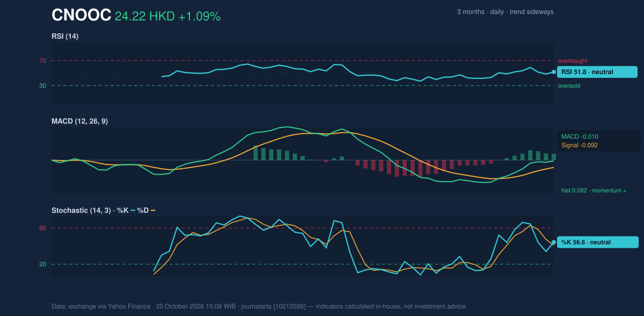Click the Stochastic axis label 20
Screen dimensions: 644x316
(x=42, y=264)
